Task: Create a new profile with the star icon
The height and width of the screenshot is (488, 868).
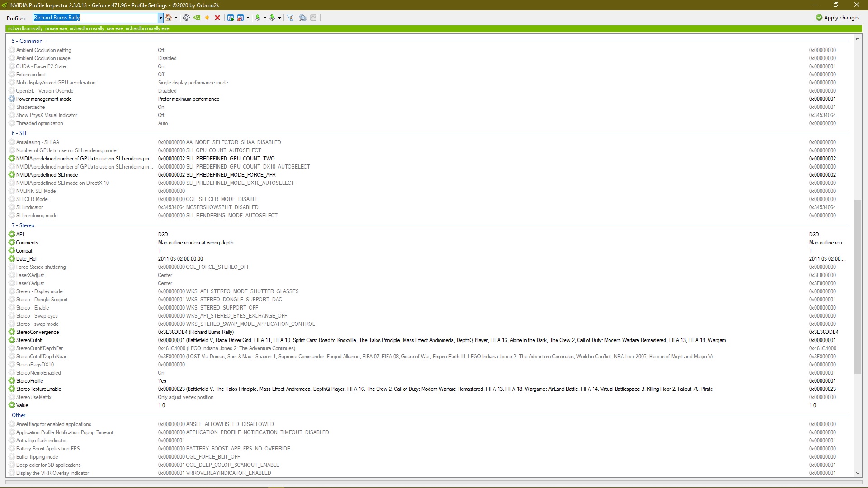Action: (207, 18)
